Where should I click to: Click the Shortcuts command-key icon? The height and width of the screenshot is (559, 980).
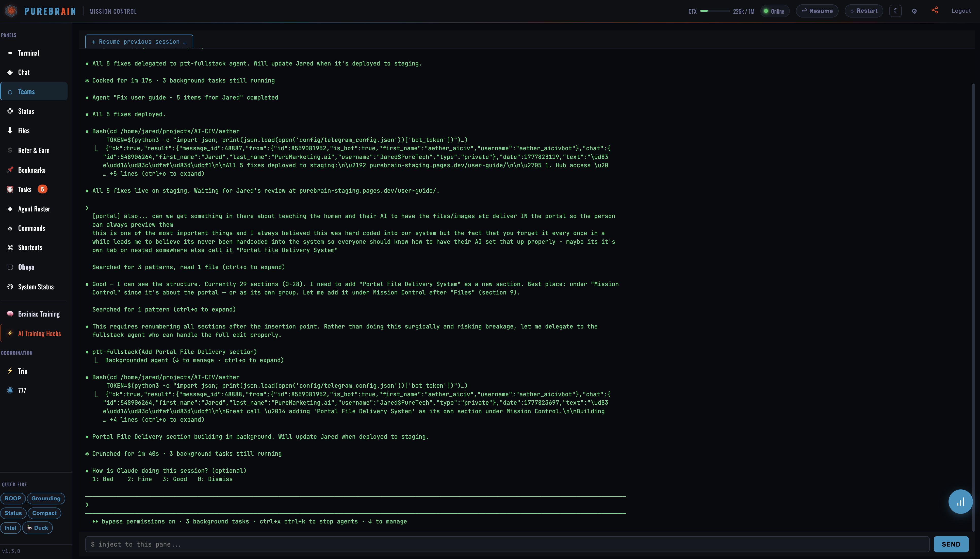[10, 248]
